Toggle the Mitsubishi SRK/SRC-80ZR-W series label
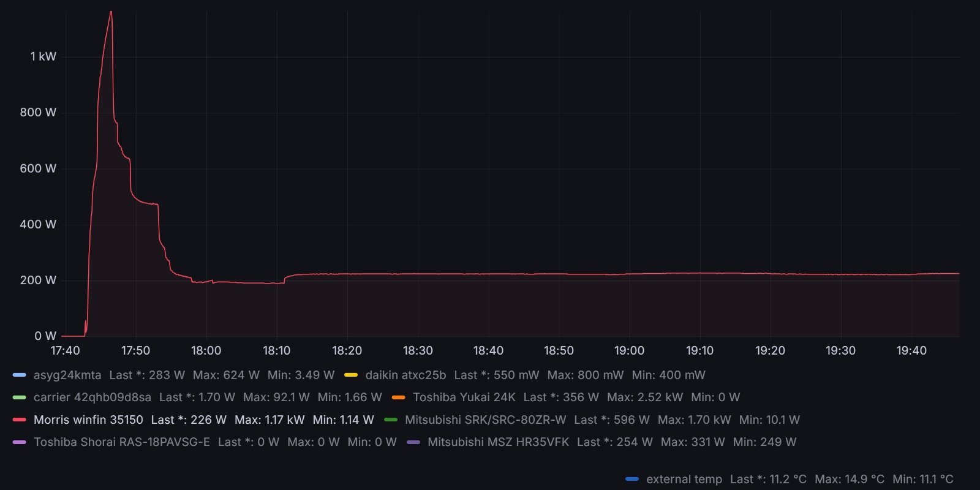 click(486, 420)
